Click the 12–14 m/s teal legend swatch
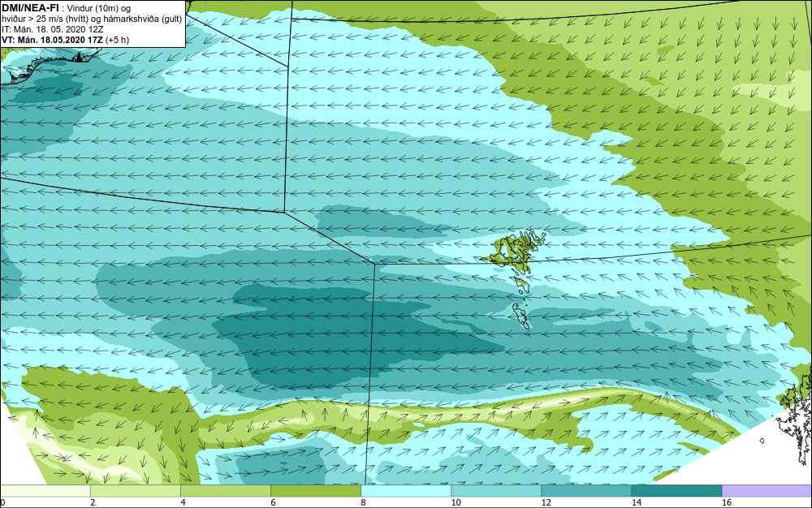The image size is (812, 508). pos(585,490)
